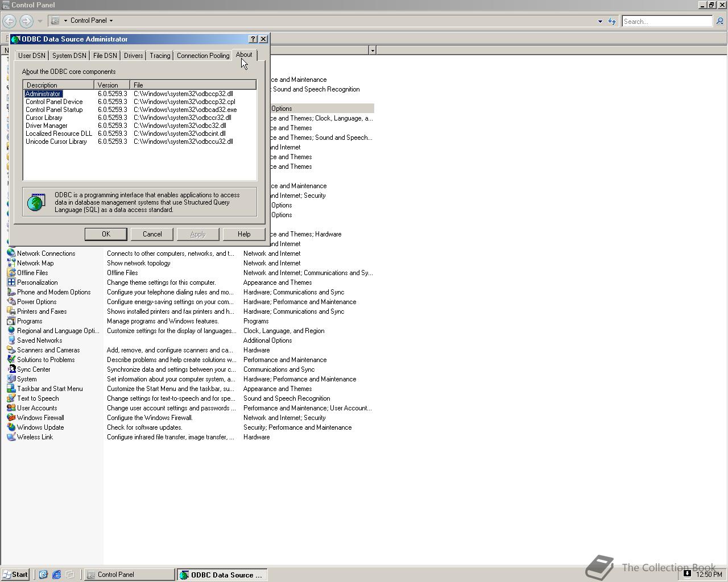Sort components by Description column header
The height and width of the screenshot is (582, 728).
[x=59, y=85]
